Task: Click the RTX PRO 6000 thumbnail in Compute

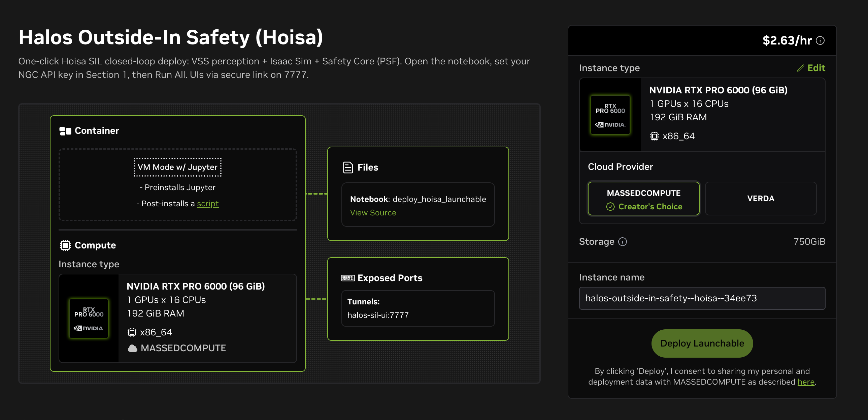Action: click(89, 319)
